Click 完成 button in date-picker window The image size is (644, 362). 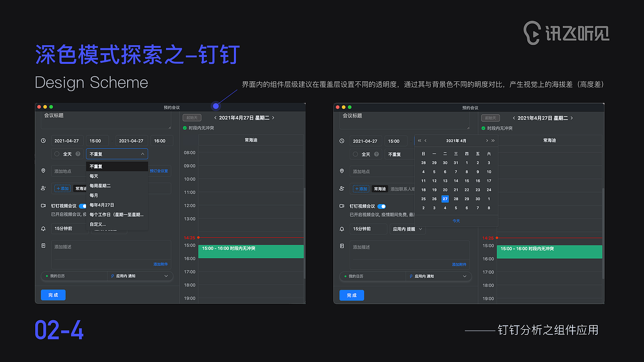point(352,295)
